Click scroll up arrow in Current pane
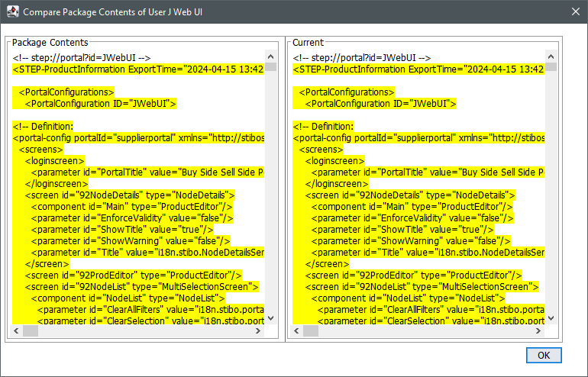588x377 pixels. point(551,56)
